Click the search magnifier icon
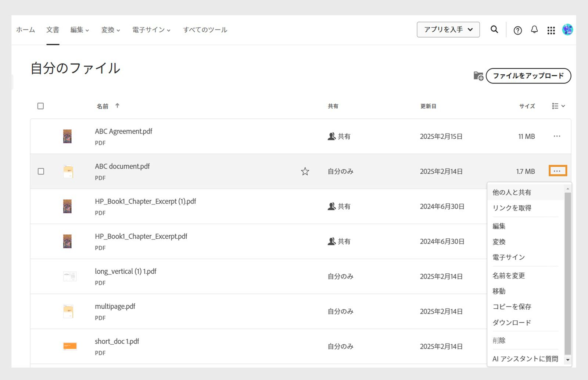The height and width of the screenshot is (380, 588). 494,29
